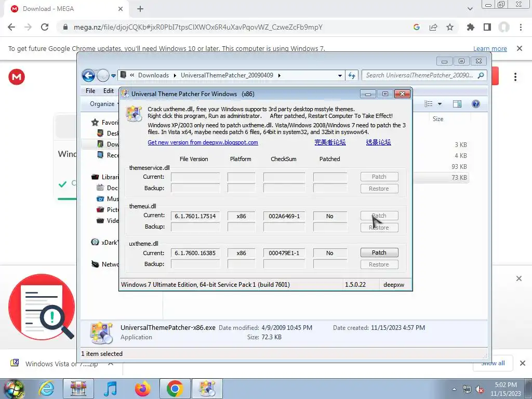Select the xDark item in navigation pane
Viewport: 532px width, 399px height.
[105, 242]
